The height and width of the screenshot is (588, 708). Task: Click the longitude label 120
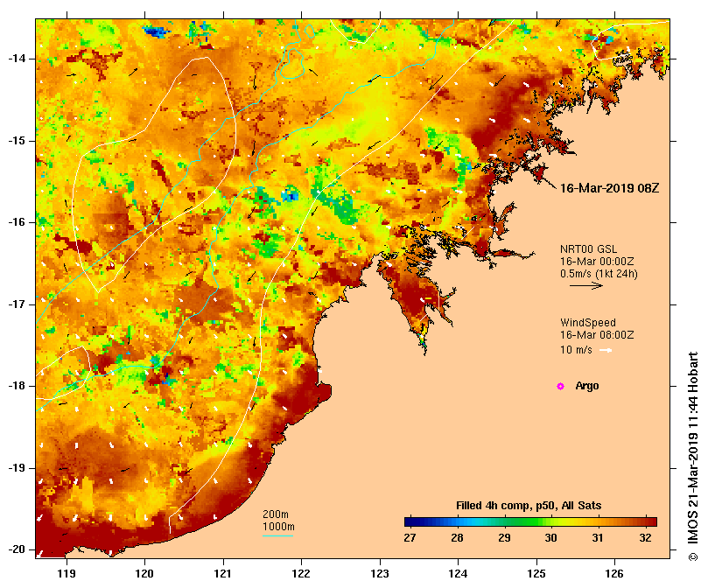pos(144,574)
